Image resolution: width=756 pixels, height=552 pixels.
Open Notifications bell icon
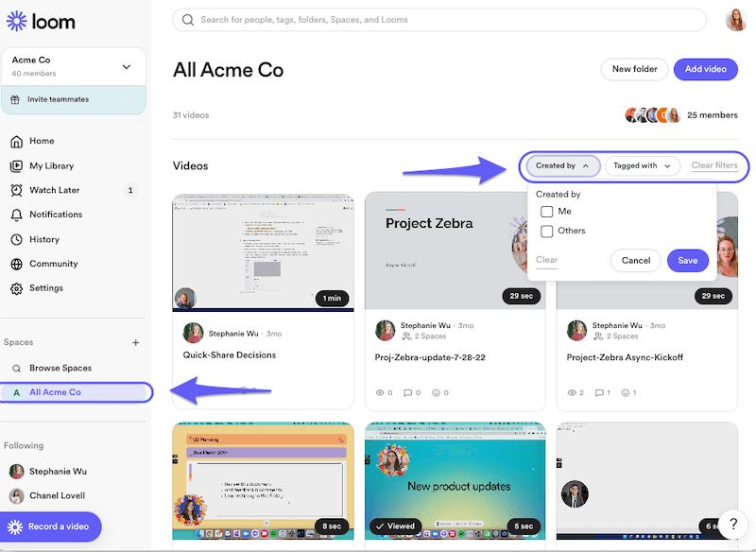[x=16, y=215]
